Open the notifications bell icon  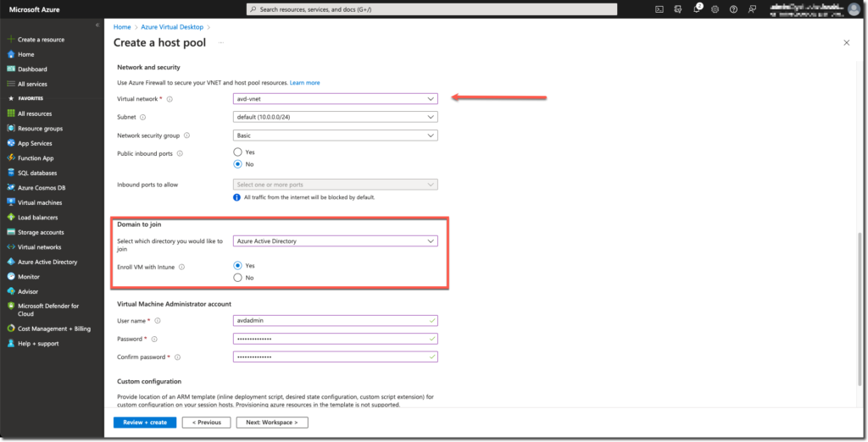697,8
